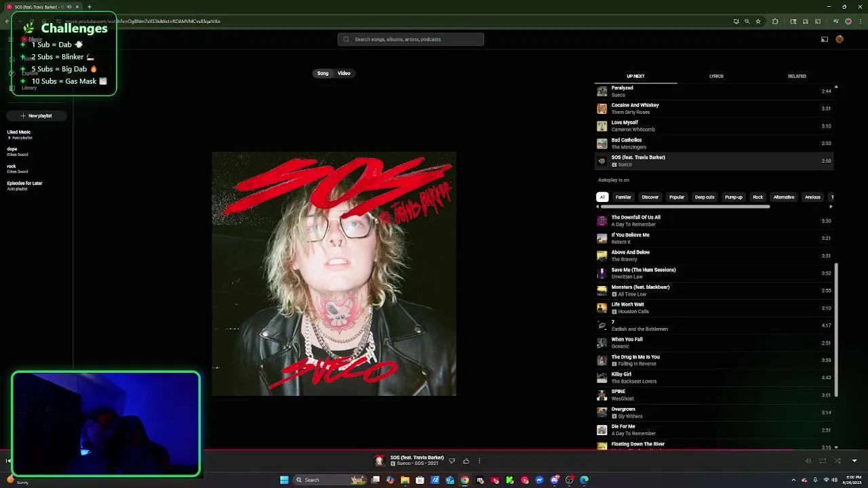Open the YouTube Music account avatar
The image size is (868, 488).
point(840,39)
